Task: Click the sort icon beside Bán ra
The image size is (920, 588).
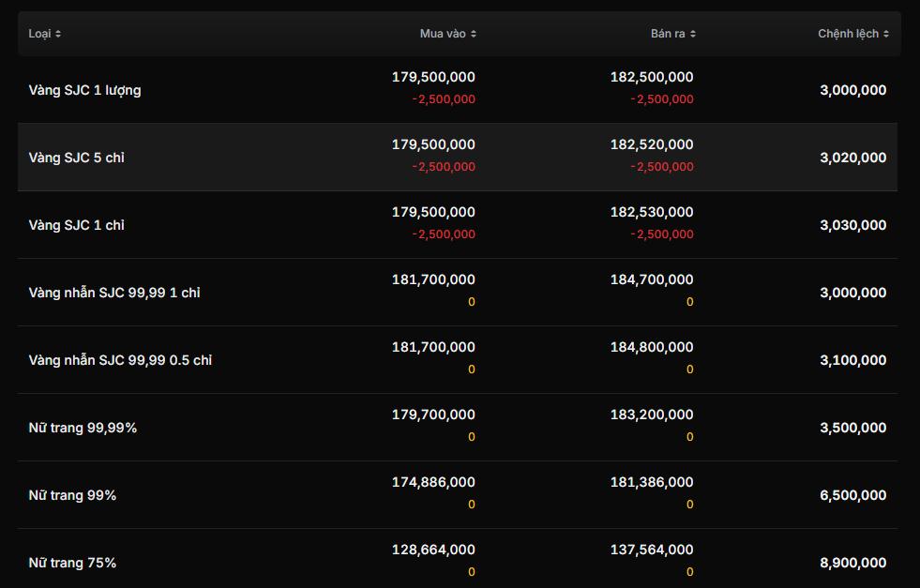Action: click(x=693, y=34)
